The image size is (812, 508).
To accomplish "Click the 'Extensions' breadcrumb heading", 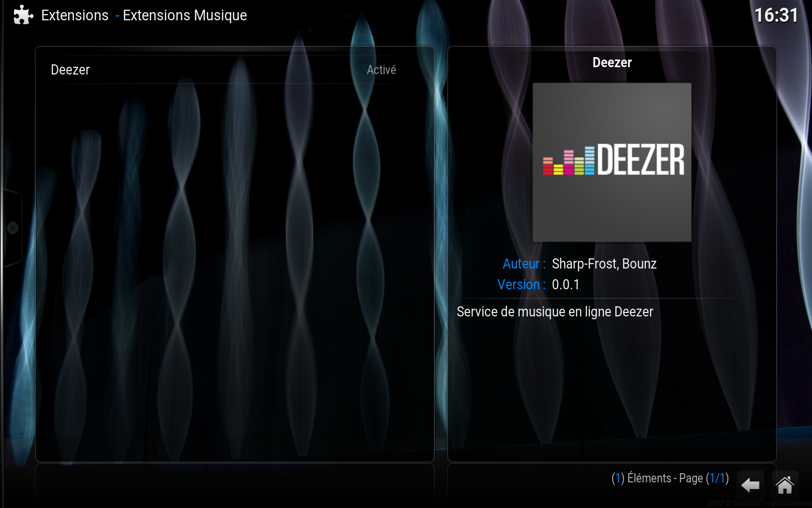I will (x=75, y=15).
